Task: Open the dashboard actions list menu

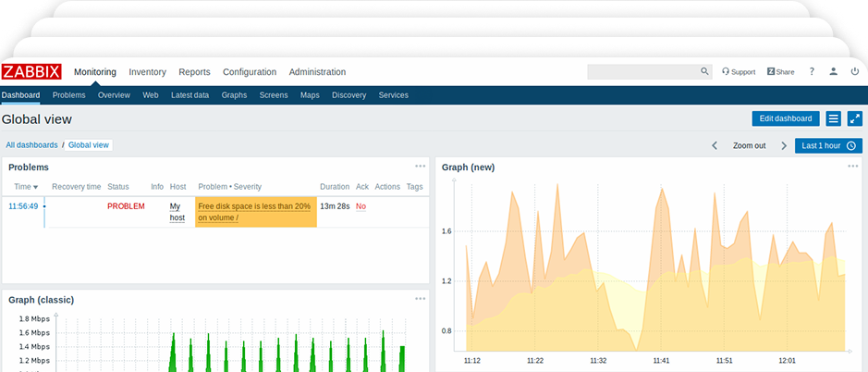Action: pos(833,118)
